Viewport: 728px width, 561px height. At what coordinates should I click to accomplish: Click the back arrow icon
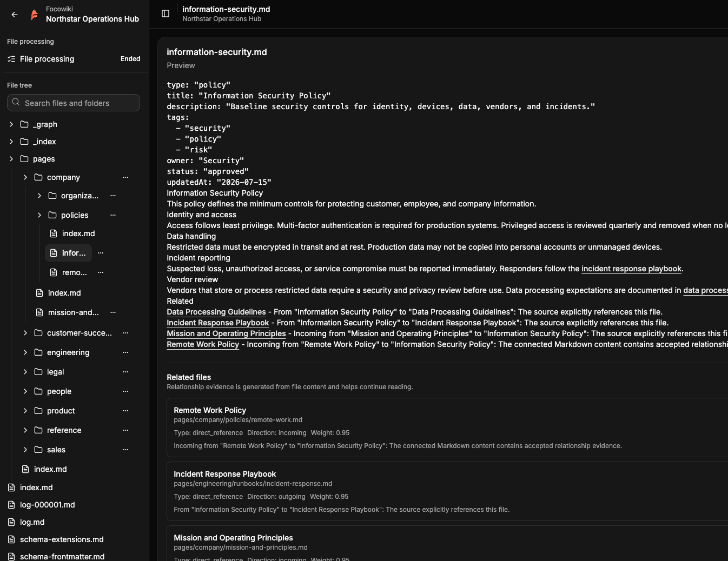15,15
